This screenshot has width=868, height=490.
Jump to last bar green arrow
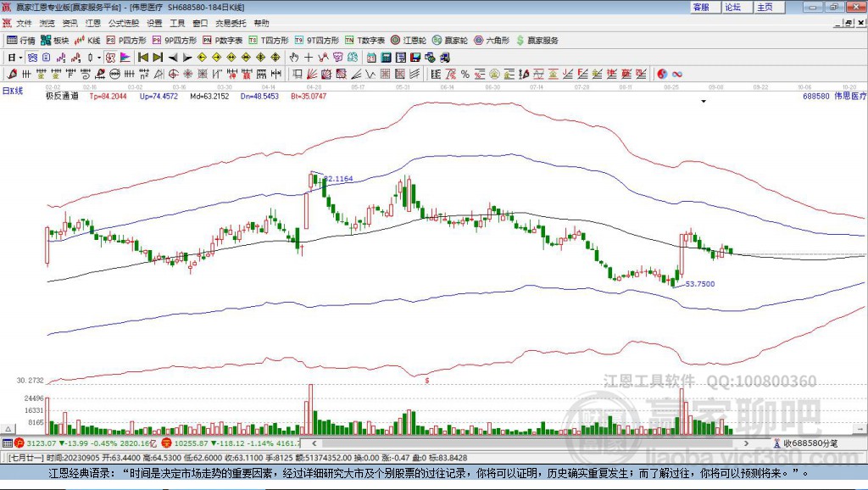coord(158,58)
